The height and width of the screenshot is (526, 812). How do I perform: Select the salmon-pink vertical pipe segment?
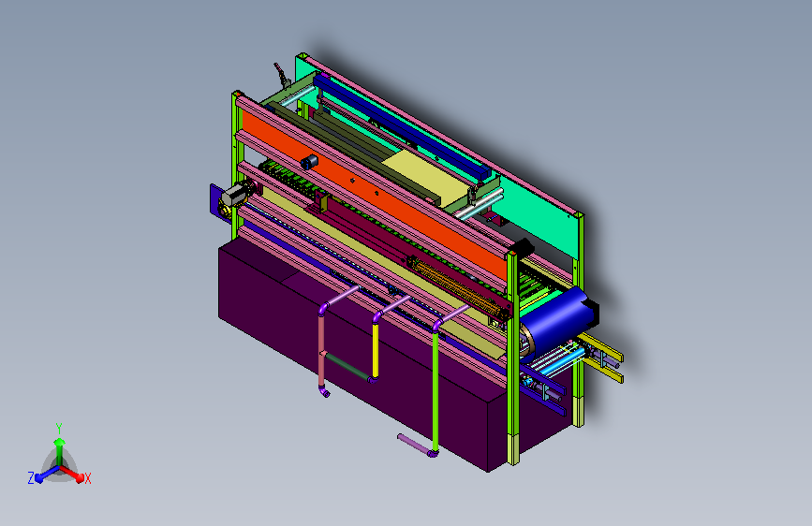pyautogui.click(x=321, y=351)
